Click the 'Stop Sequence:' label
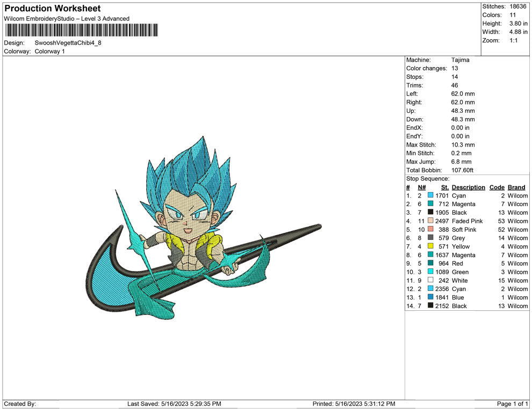Screen dimensions: 532x409 [x=428, y=179]
